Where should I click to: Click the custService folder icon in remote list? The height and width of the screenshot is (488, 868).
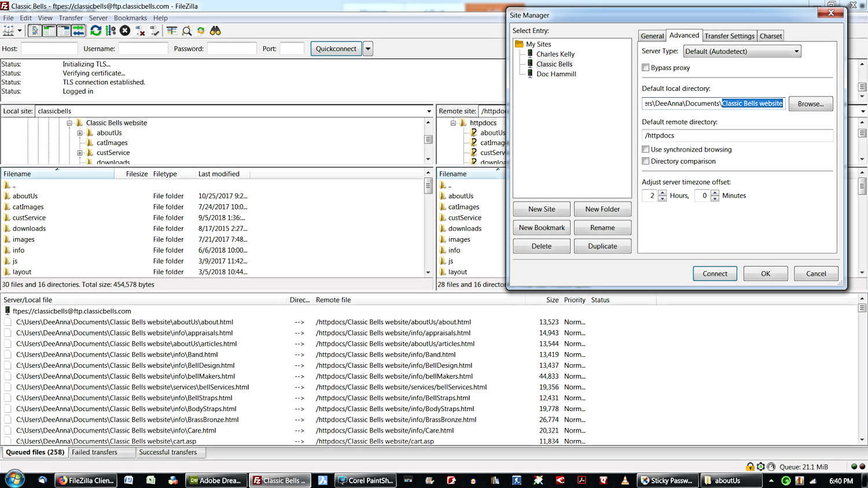tap(443, 217)
